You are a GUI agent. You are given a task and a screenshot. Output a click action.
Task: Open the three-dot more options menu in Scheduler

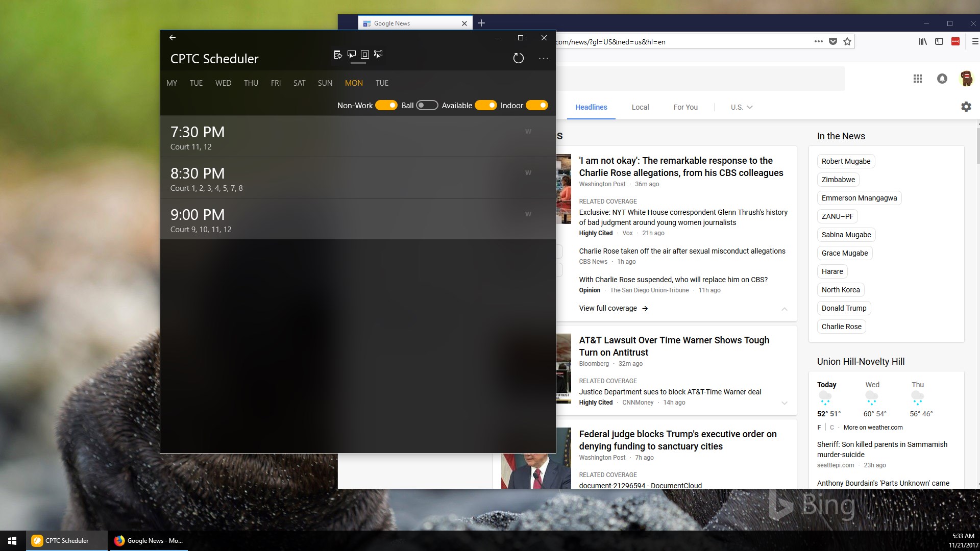coord(544,59)
